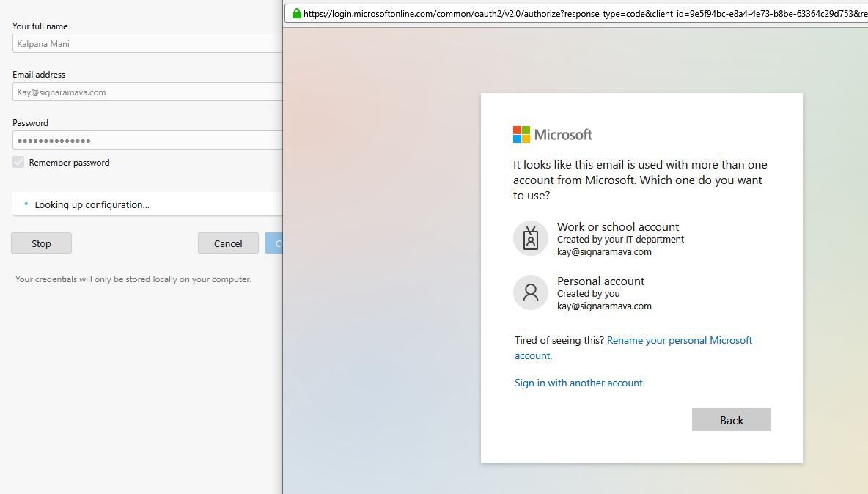Image resolution: width=868 pixels, height=494 pixels.
Task: Click the Looking up configuration status text
Action: tap(92, 205)
